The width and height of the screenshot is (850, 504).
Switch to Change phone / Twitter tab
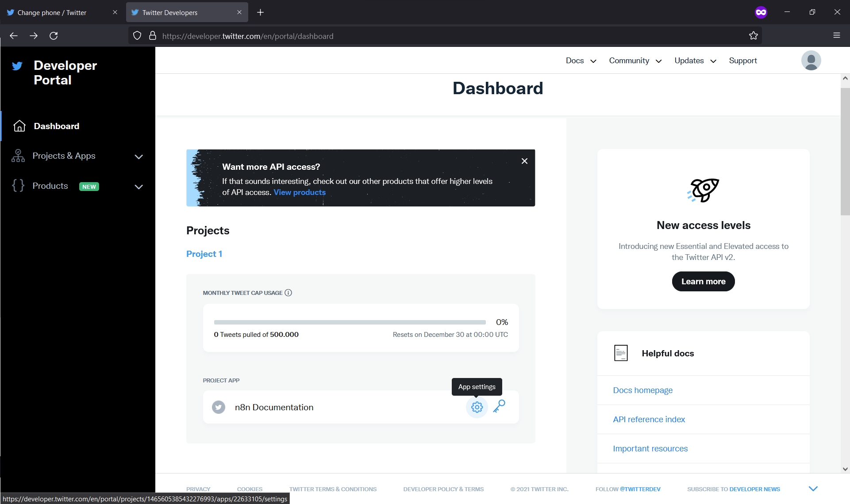click(52, 12)
